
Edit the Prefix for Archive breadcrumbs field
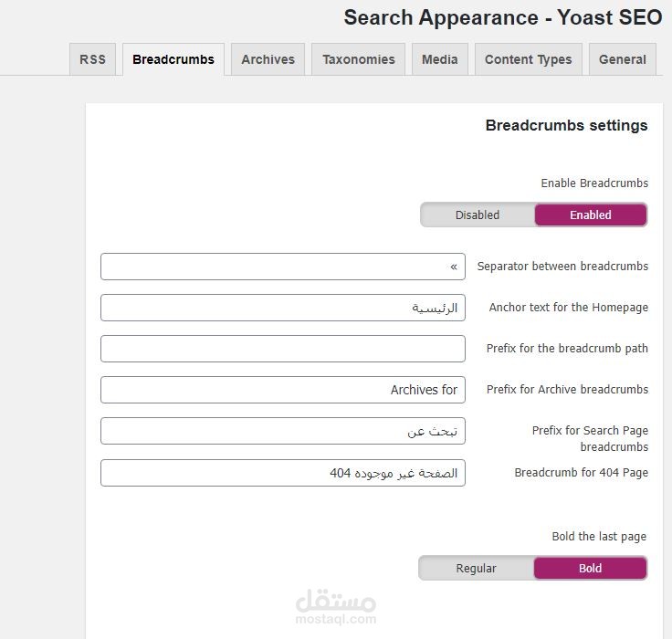coord(283,390)
